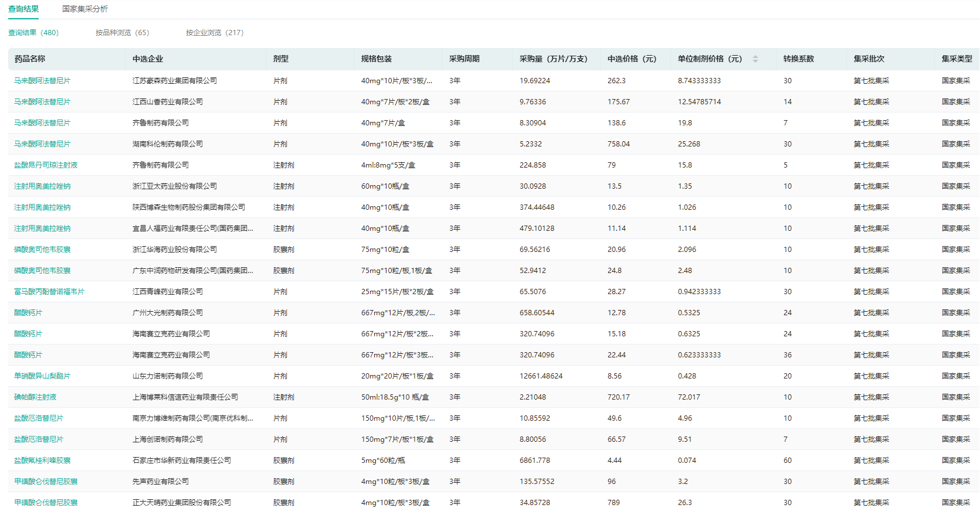Open the 盐酸易丹司琼注射液 drug link

coord(46,165)
